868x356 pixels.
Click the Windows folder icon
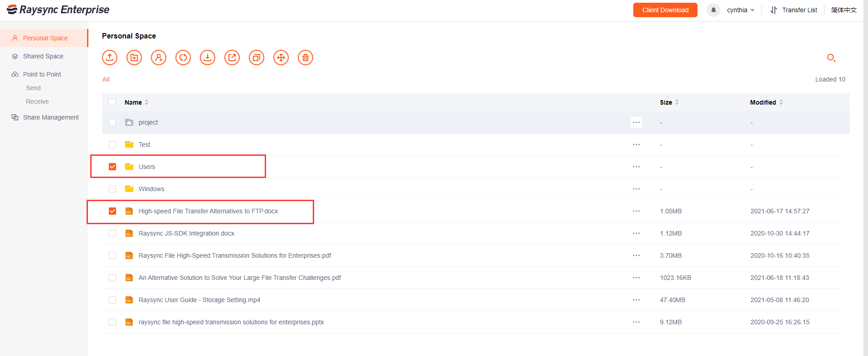(129, 189)
